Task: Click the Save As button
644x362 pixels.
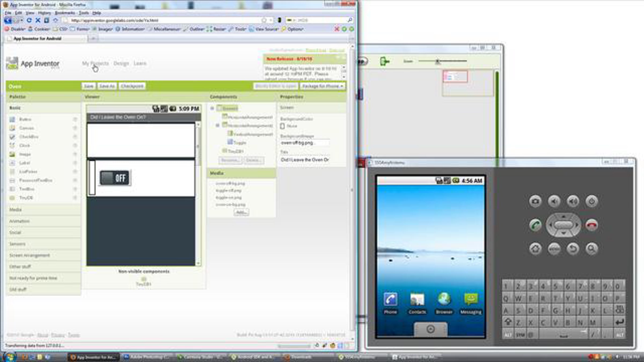Action: pyautogui.click(x=107, y=86)
